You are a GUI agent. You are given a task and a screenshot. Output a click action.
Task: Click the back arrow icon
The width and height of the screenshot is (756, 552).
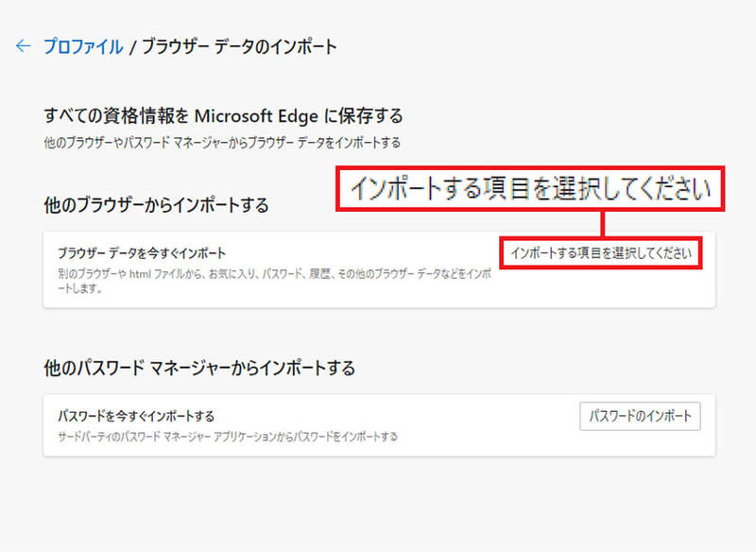[x=23, y=45]
